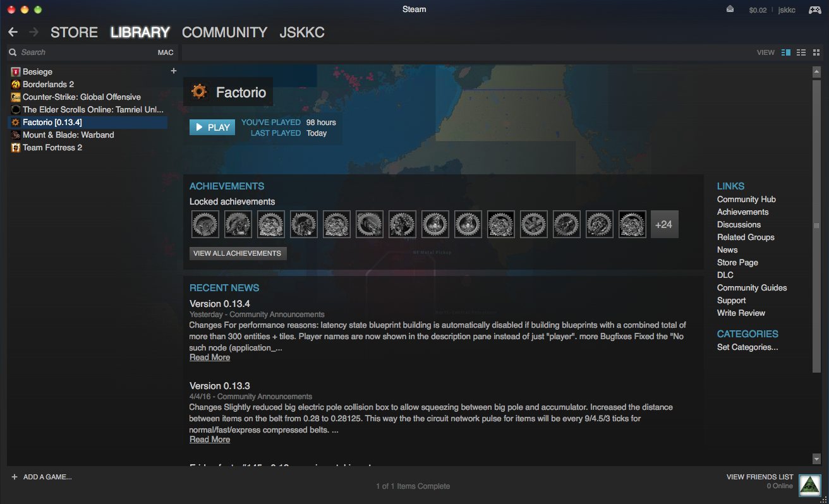Image resolution: width=829 pixels, height=504 pixels.
Task: Click the PLAY button for Factorio
Action: [x=212, y=127]
